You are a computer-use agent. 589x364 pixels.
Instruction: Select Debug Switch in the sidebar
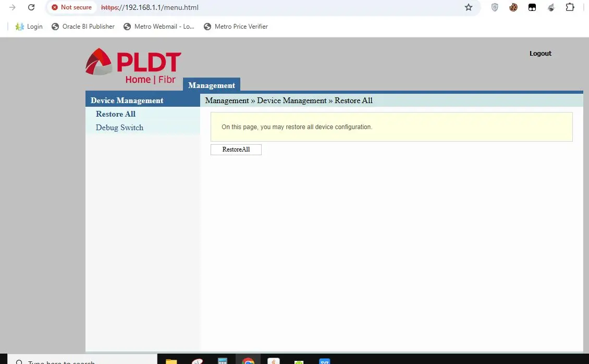click(119, 127)
